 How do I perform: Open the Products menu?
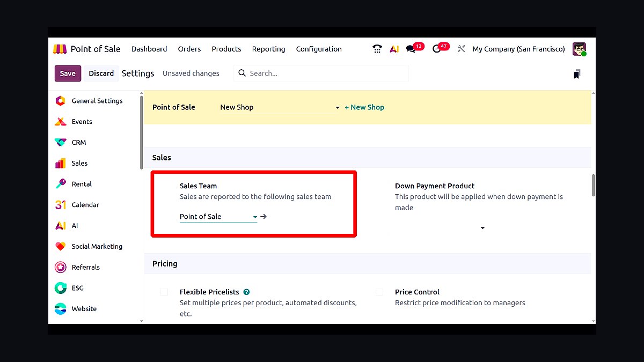tap(226, 49)
